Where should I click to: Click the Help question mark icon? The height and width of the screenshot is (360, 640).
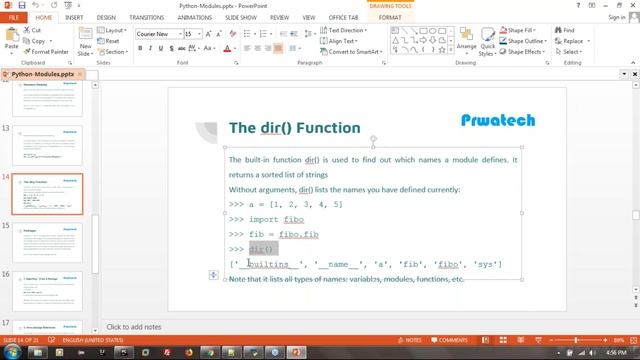(x=578, y=5)
